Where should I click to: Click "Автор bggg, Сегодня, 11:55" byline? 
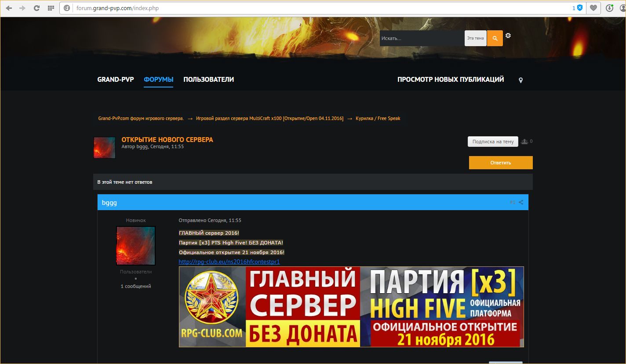(153, 147)
